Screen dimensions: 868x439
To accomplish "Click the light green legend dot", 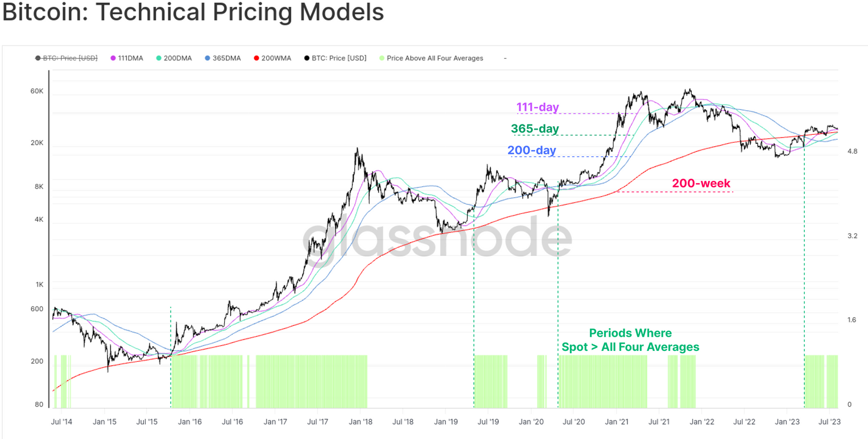I will (x=382, y=58).
